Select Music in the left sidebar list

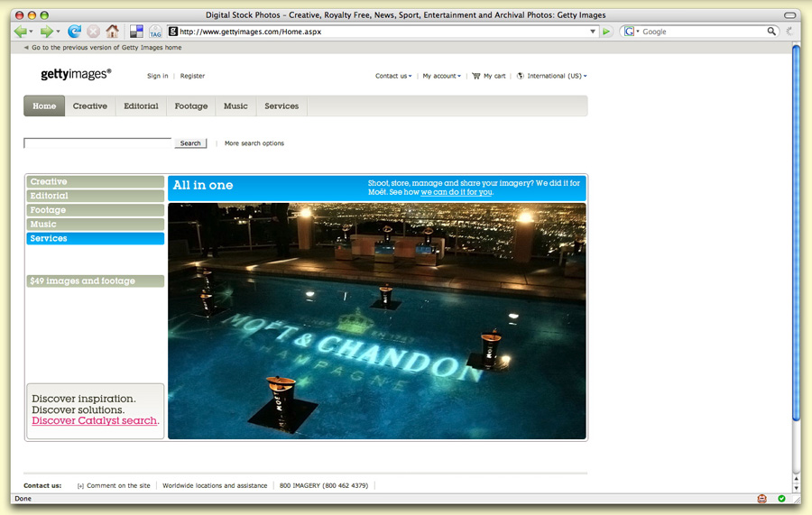coord(95,225)
